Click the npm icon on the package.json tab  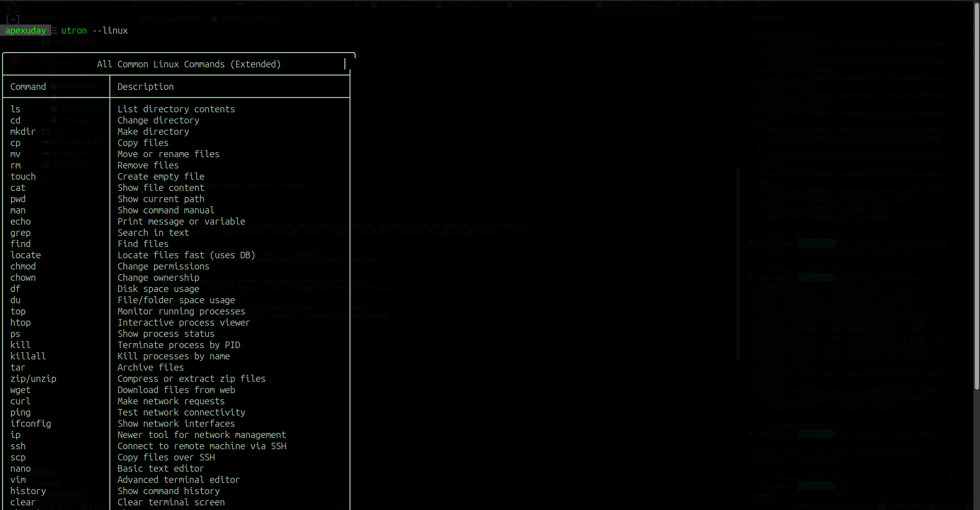tap(239, 5)
